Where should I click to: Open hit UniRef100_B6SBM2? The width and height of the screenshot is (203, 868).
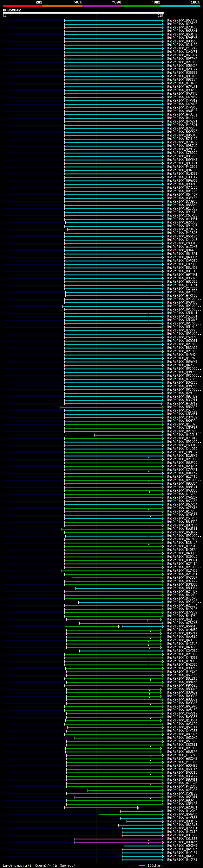[182, 21]
